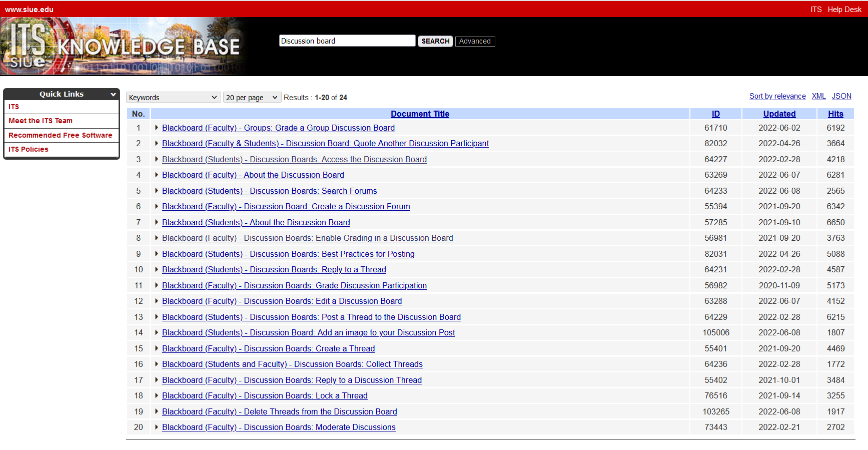
Task: Sort results by Document Title header
Action: tap(420, 114)
